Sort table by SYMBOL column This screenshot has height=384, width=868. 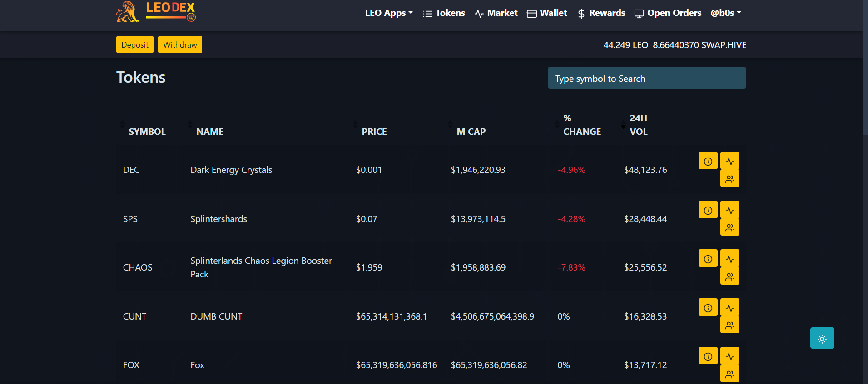point(147,132)
